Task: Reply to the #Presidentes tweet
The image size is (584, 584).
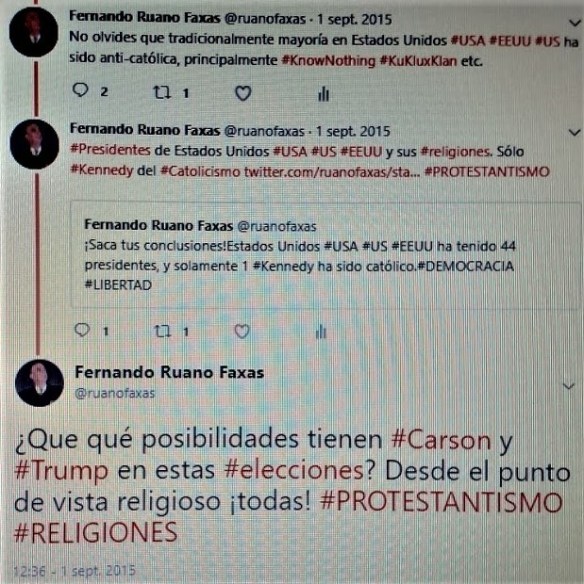Action: pyautogui.click(x=82, y=330)
